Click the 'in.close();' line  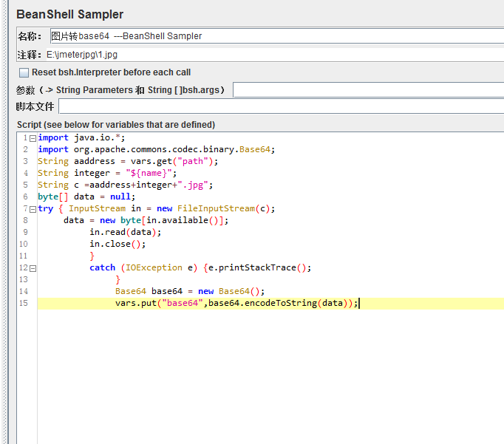point(118,245)
